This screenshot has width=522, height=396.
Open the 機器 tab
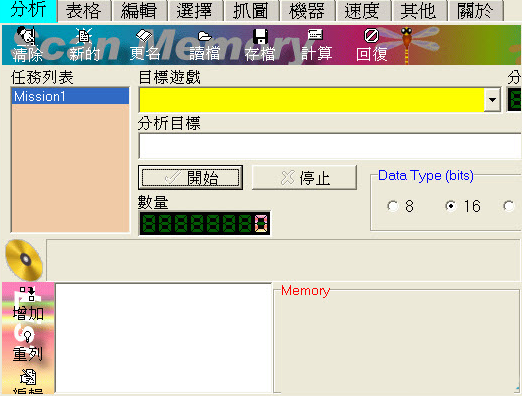[x=307, y=11]
